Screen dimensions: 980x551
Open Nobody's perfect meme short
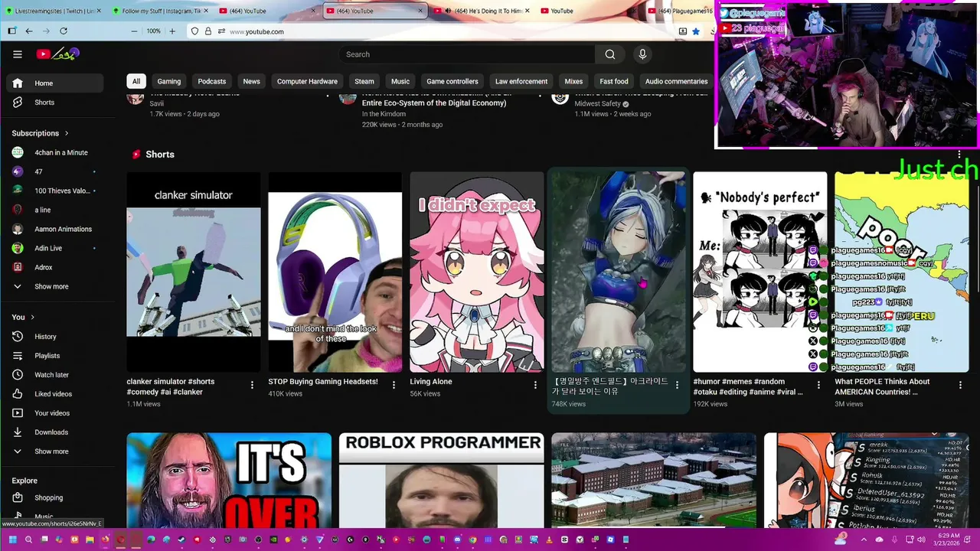pos(760,272)
